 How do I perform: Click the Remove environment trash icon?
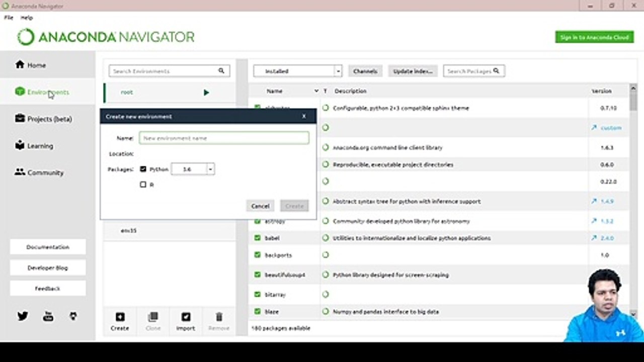coord(219,317)
